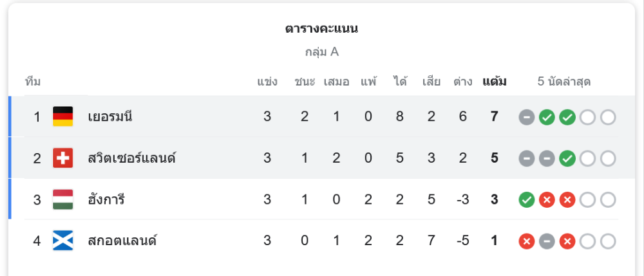
Task: Click the กลุ่ม A group label
Action: [x=321, y=52]
